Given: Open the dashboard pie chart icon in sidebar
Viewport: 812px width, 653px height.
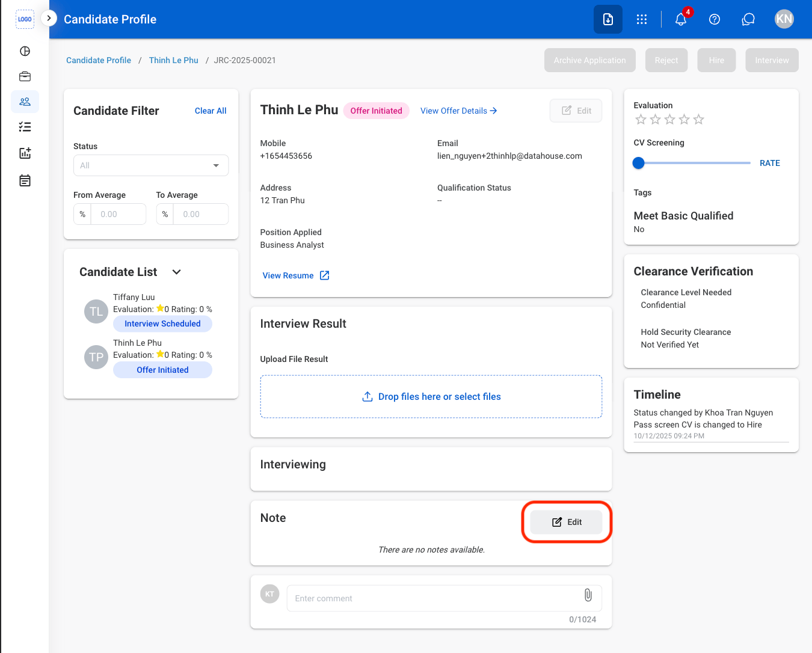Looking at the screenshot, I should [x=25, y=51].
